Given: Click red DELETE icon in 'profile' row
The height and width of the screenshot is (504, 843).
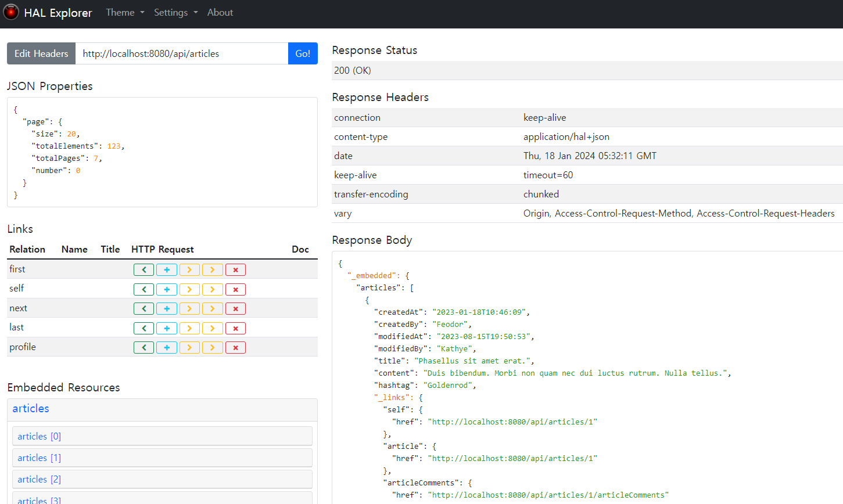Looking at the screenshot, I should pos(235,347).
